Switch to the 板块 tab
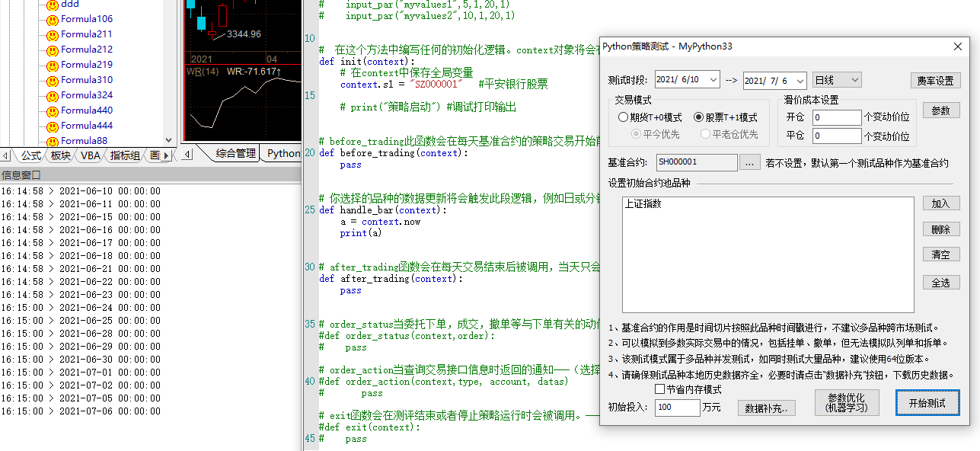This screenshot has height=451, width=980. 61,155
